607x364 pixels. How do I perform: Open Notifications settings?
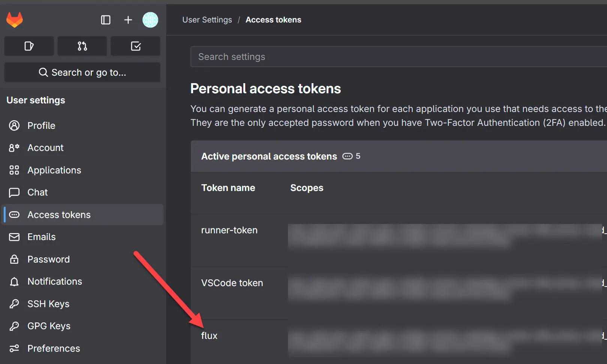coord(55,282)
